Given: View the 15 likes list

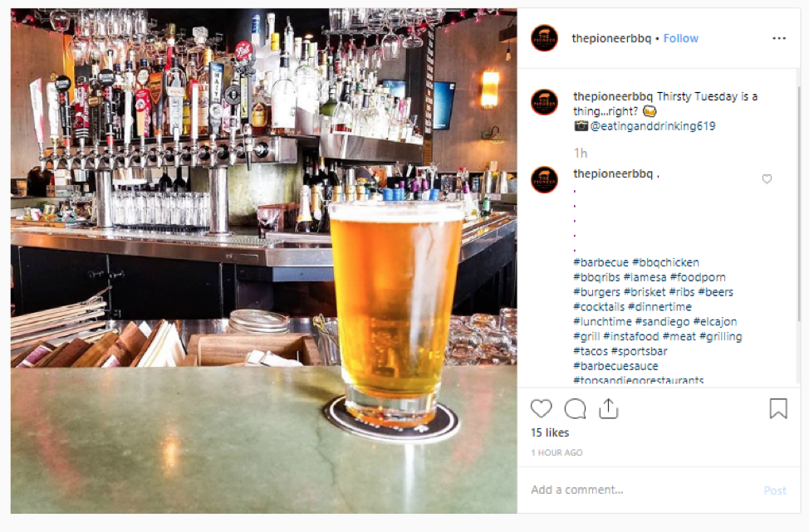Looking at the screenshot, I should click(550, 432).
